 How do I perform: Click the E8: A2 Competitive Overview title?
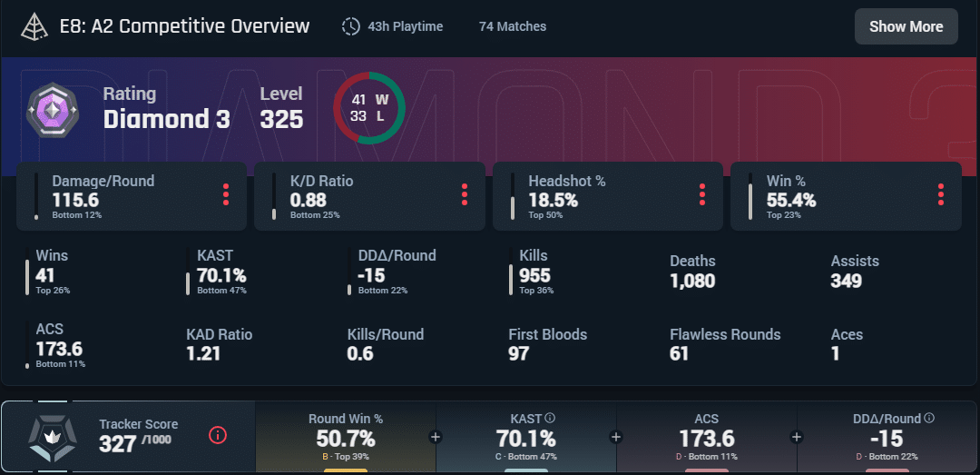(x=184, y=26)
